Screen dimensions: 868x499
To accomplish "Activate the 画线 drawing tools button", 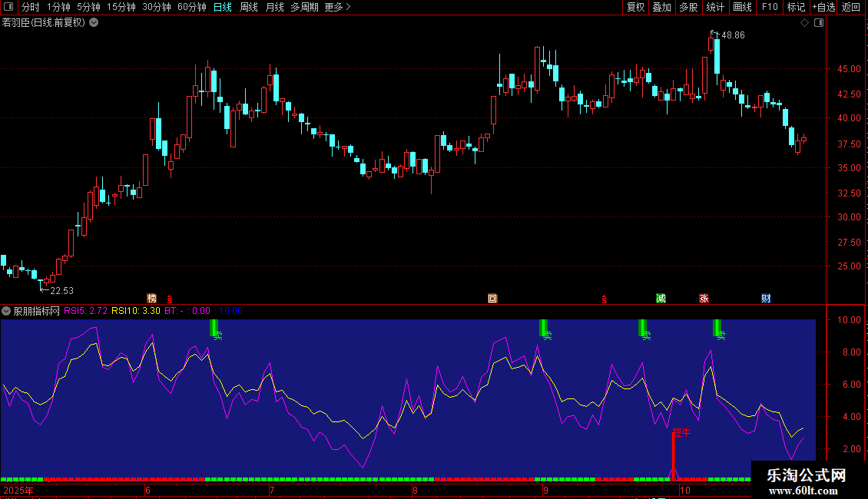I will pyautogui.click(x=742, y=7).
